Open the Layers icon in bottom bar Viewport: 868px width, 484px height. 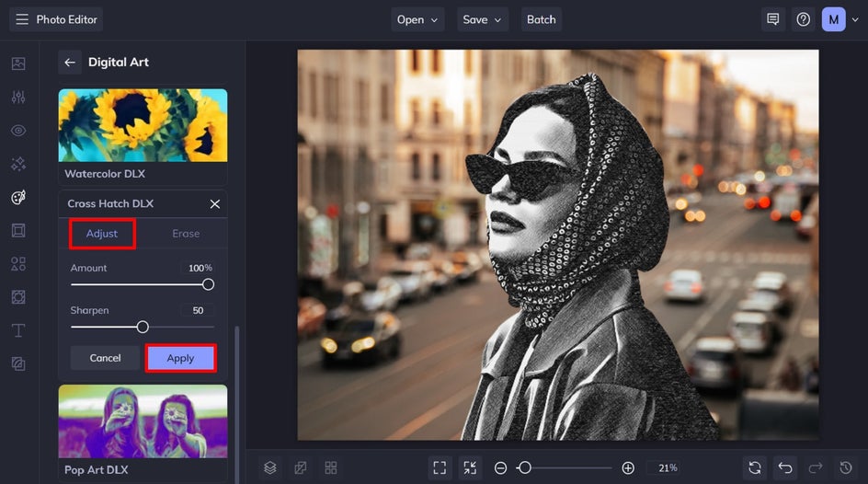pyautogui.click(x=269, y=467)
